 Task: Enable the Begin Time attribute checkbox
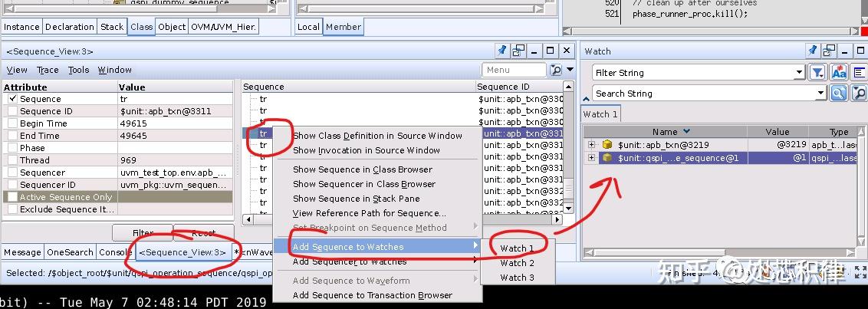click(13, 123)
